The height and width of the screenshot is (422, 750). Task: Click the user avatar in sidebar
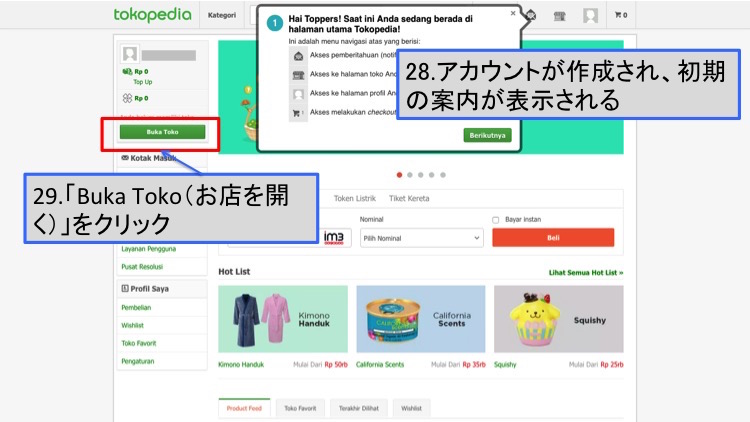tap(130, 54)
